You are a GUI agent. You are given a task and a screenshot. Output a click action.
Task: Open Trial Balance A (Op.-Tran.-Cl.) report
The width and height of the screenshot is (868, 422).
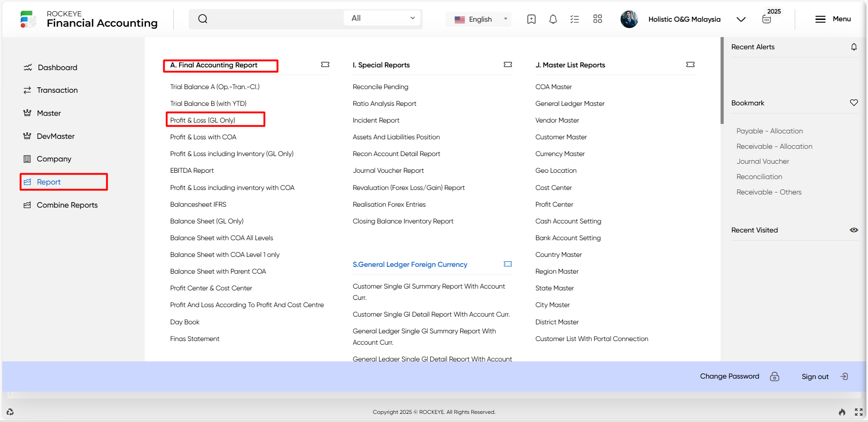(215, 87)
